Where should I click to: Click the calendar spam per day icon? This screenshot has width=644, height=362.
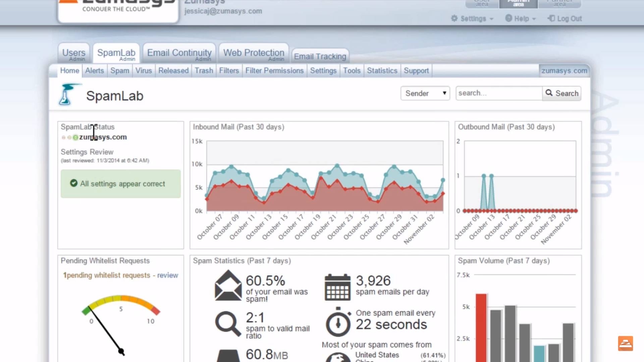pyautogui.click(x=337, y=287)
